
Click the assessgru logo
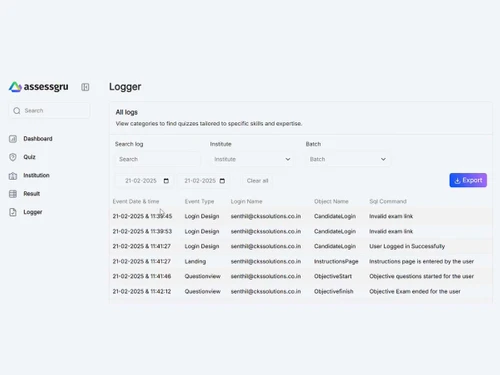[38, 87]
